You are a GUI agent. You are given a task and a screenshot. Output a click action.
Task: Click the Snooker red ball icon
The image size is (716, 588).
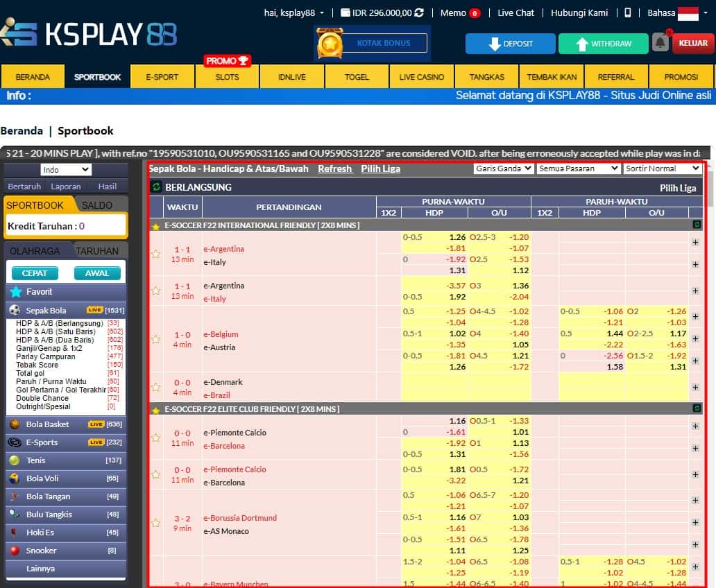point(14,551)
